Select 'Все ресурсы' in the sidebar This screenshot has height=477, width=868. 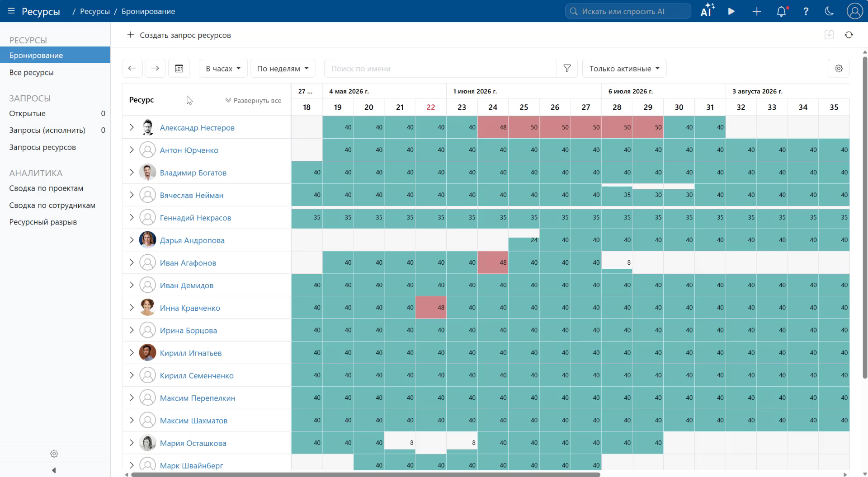click(32, 72)
